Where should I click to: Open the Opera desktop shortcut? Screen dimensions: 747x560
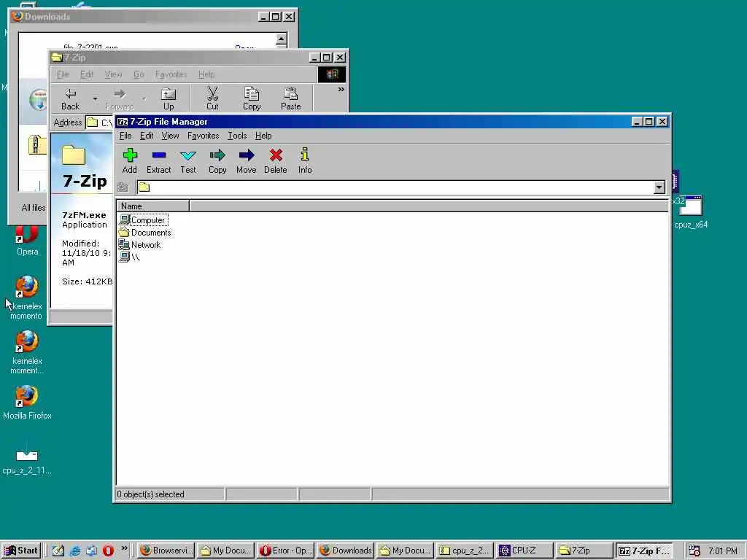(x=27, y=242)
